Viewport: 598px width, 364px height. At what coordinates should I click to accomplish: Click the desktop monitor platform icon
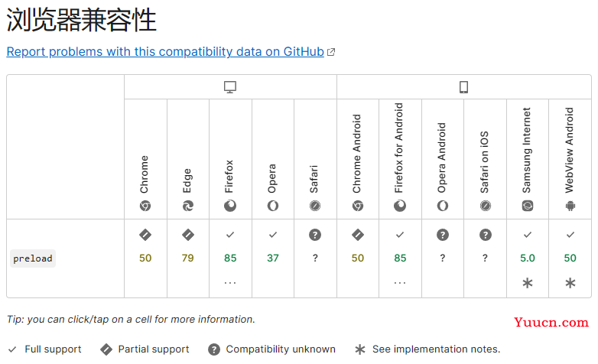[x=230, y=87]
